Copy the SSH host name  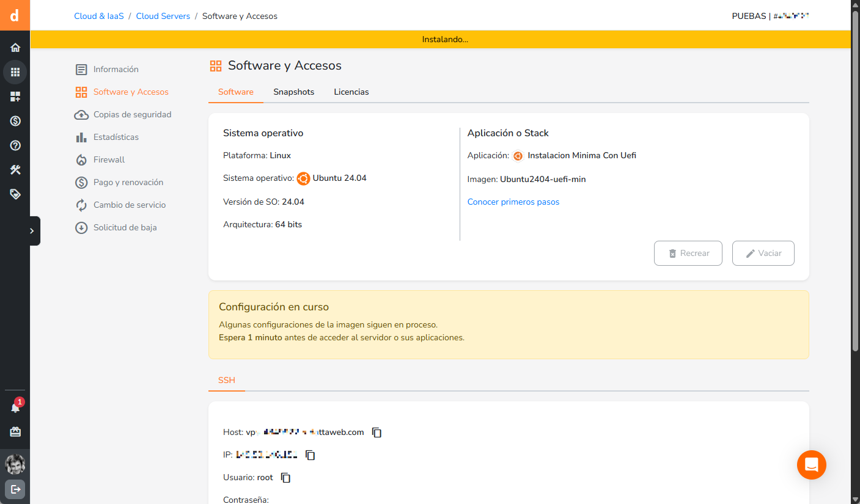(377, 433)
